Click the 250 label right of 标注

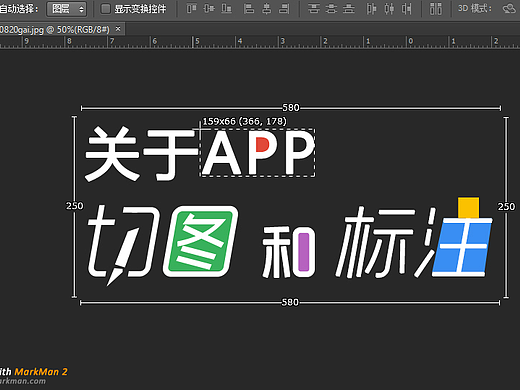tap(506, 207)
